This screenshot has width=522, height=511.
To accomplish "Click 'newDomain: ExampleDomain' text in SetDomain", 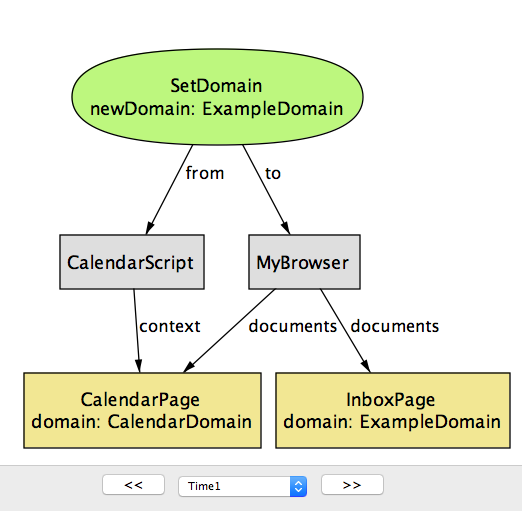I will (x=217, y=109).
